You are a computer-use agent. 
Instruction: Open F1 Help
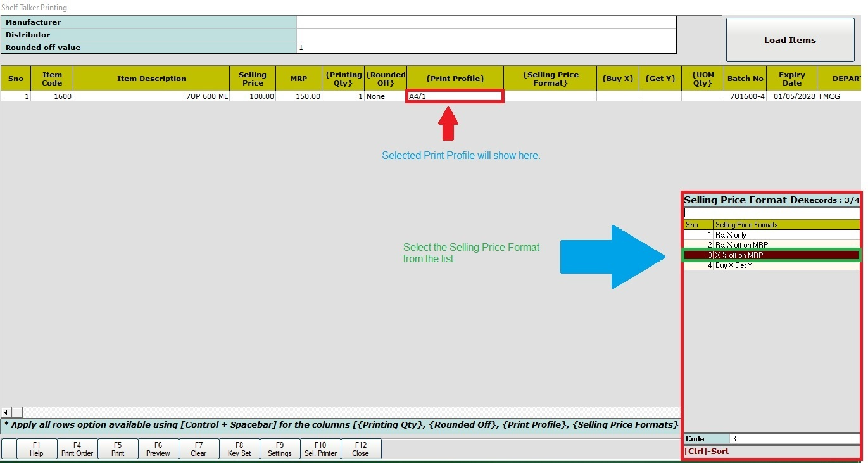(36, 449)
